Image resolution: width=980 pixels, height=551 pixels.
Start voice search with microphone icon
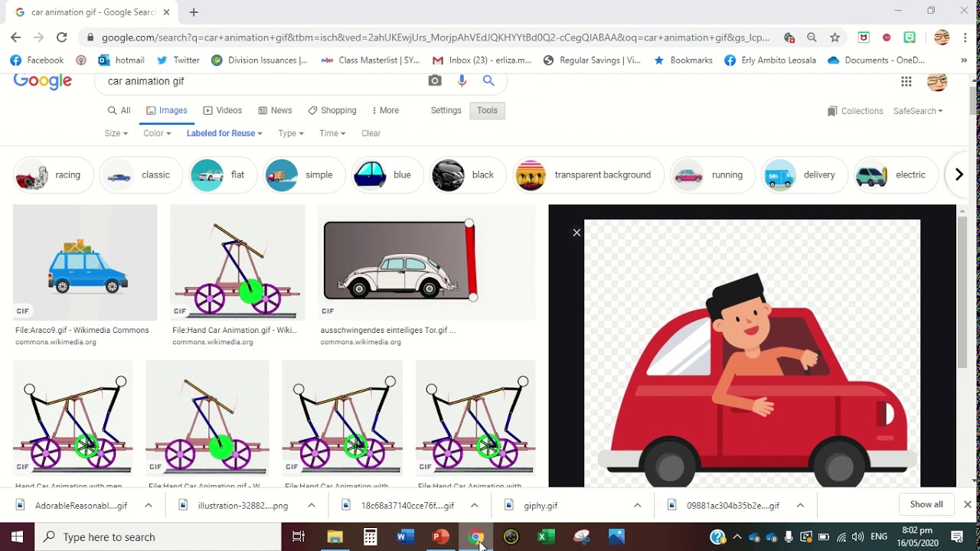point(462,81)
